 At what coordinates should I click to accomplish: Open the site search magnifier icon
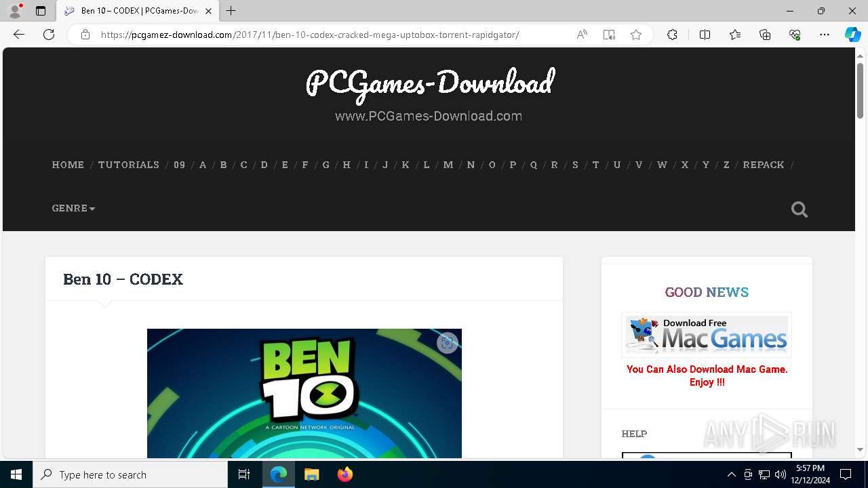pyautogui.click(x=800, y=209)
